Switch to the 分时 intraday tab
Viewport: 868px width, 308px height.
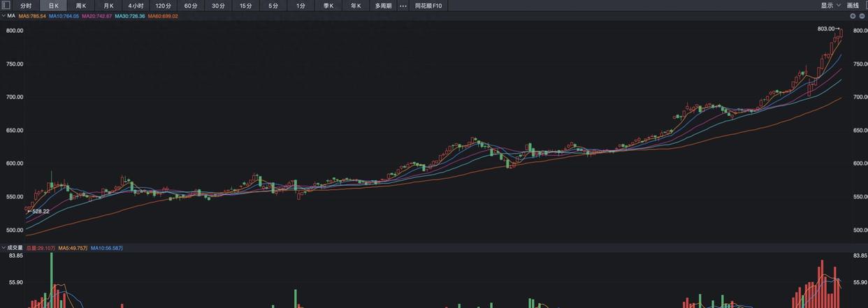click(x=26, y=6)
